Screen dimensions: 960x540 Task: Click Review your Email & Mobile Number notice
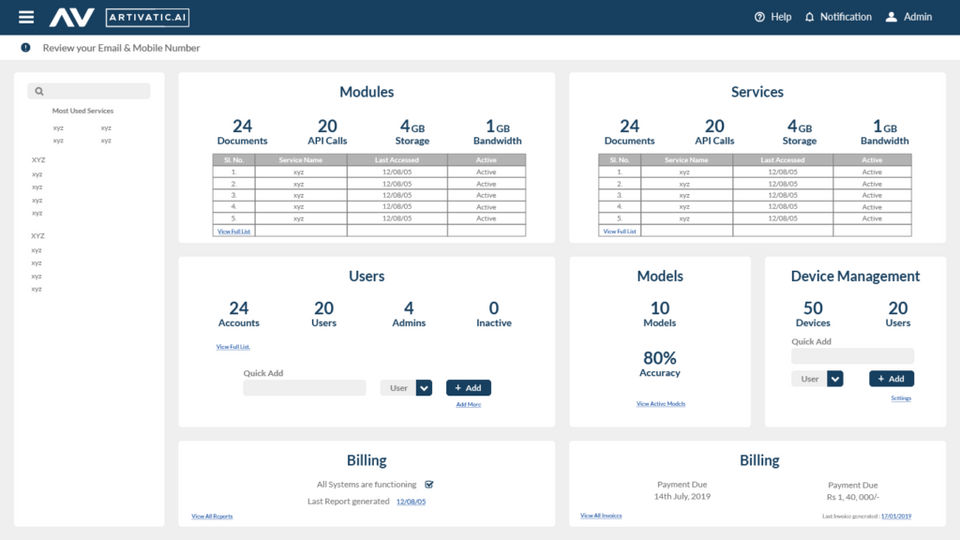(x=121, y=48)
